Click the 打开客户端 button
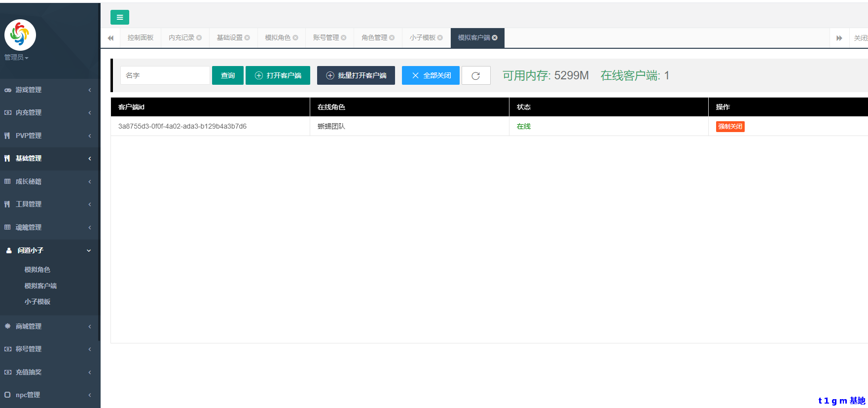 coord(278,75)
